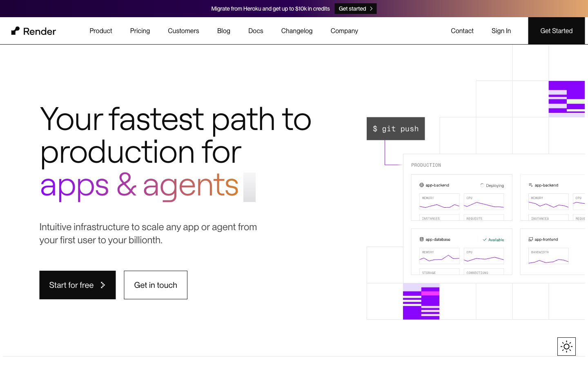Viewport: 588px width, 368px height.
Task: Click the black Get Started header button
Action: pos(556,31)
